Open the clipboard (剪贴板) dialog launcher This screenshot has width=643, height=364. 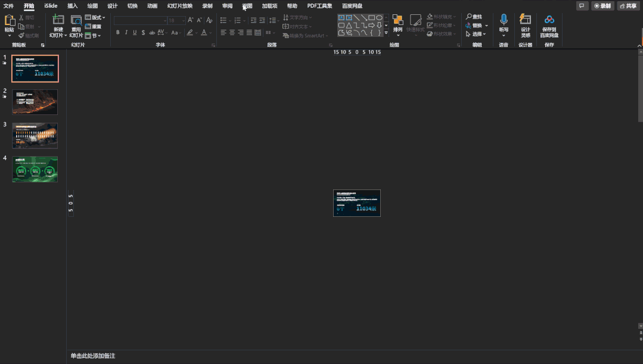click(43, 45)
